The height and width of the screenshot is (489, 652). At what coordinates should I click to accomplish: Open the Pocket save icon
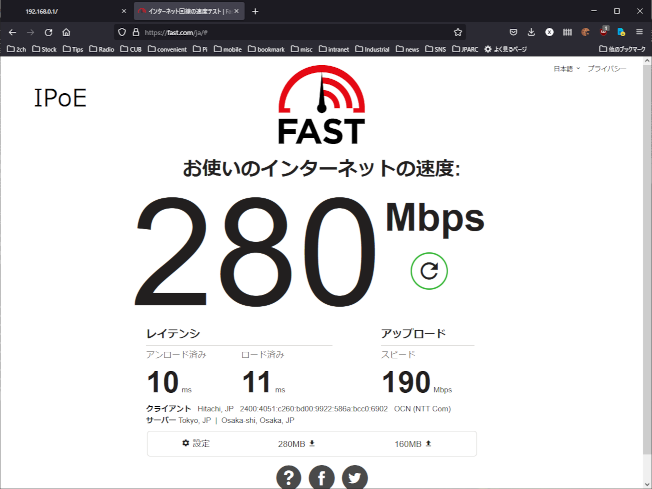514,32
